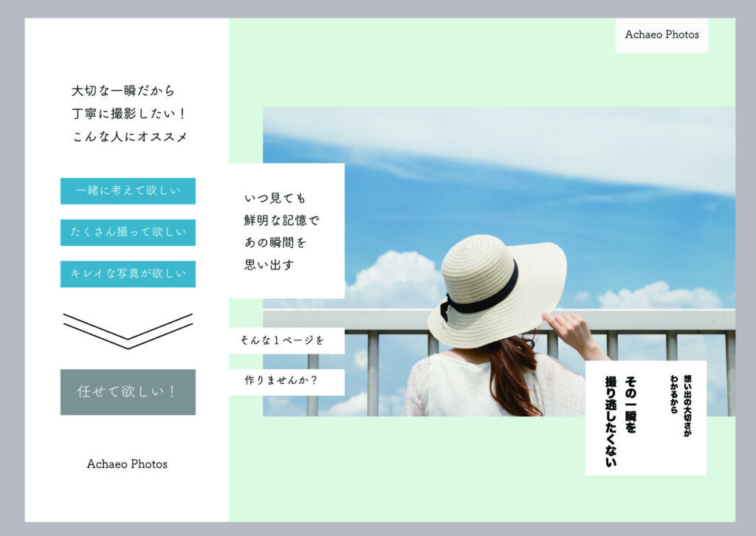Select the bold vertical その一瞬を text
Screen dimensions: 756x536
click(x=631, y=405)
